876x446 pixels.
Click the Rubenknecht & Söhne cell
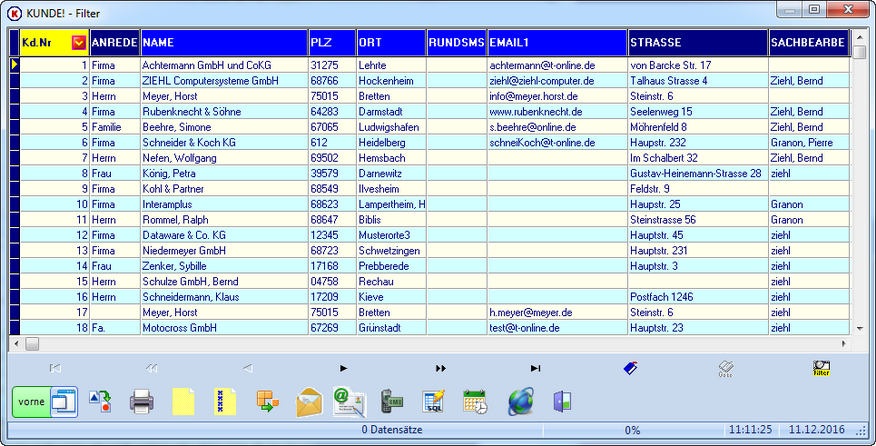pyautogui.click(x=224, y=112)
